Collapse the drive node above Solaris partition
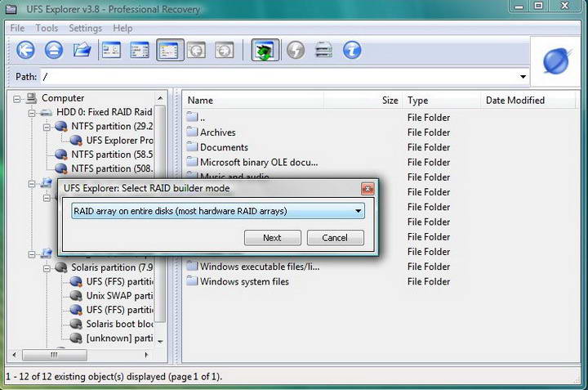Image resolution: width=588 pixels, height=390 pixels. (32, 254)
